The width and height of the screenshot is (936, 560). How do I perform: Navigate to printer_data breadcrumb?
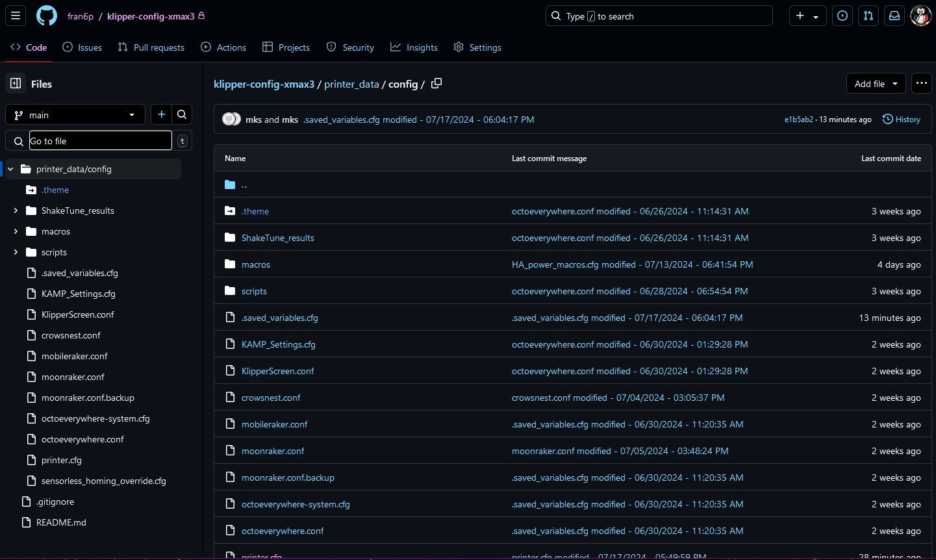point(351,84)
